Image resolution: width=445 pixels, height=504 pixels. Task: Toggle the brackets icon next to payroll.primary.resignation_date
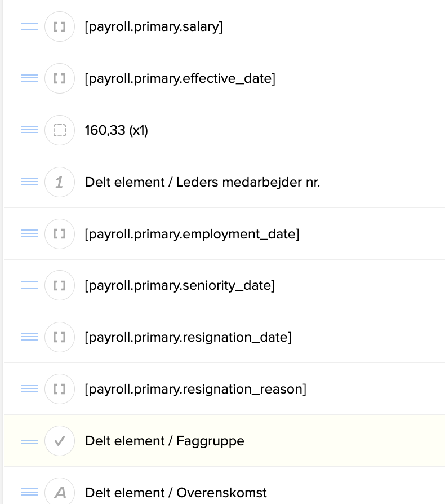click(60, 337)
